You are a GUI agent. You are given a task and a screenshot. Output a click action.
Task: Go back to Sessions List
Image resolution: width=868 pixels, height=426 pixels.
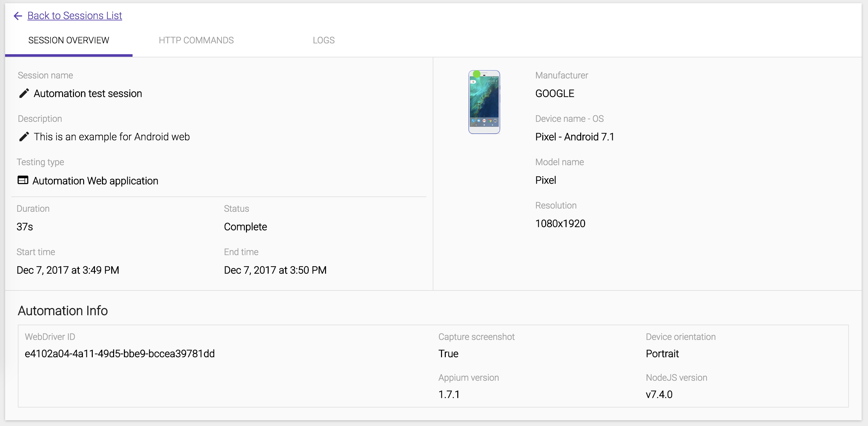click(x=75, y=16)
